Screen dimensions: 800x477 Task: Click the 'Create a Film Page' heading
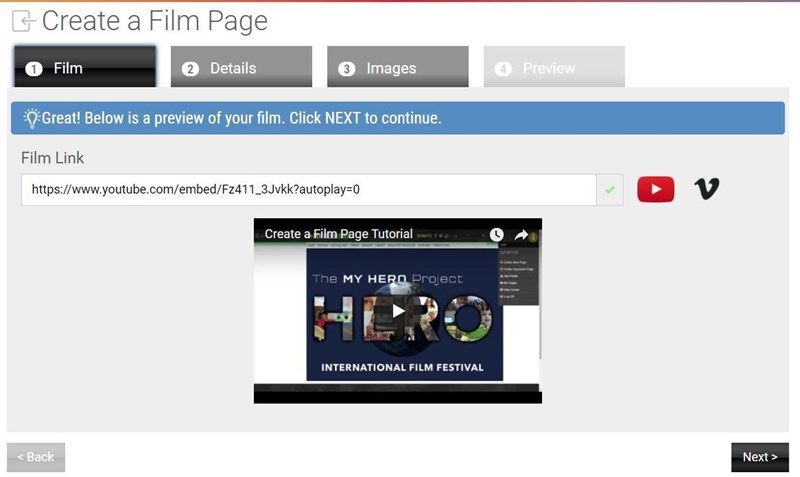pyautogui.click(x=155, y=21)
